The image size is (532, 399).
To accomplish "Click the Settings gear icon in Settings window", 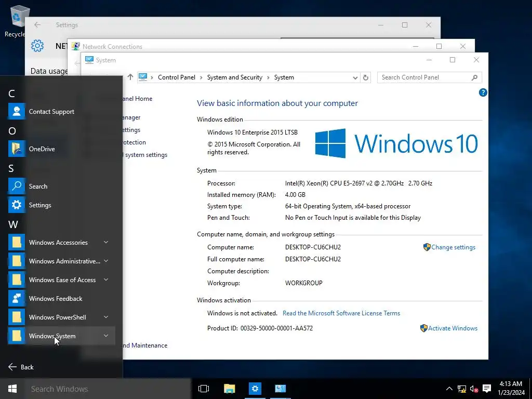I will (37, 46).
